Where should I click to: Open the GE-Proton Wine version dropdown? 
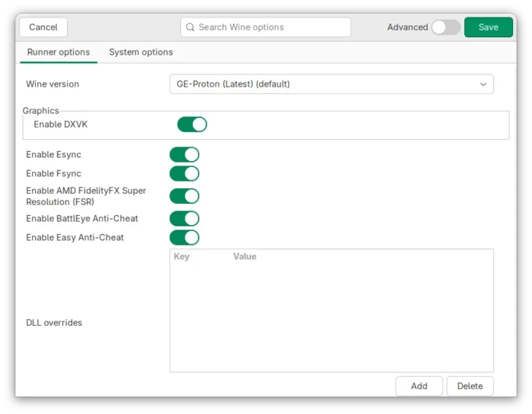tap(331, 84)
